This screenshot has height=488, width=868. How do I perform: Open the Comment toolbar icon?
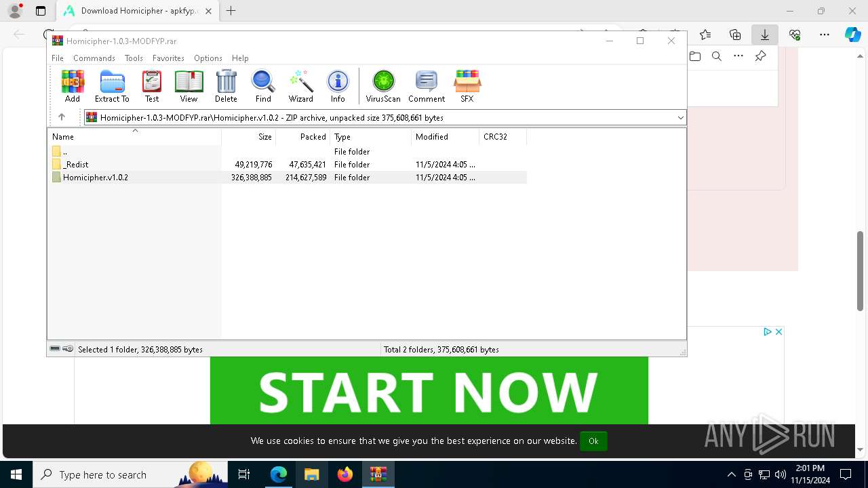coord(427,86)
